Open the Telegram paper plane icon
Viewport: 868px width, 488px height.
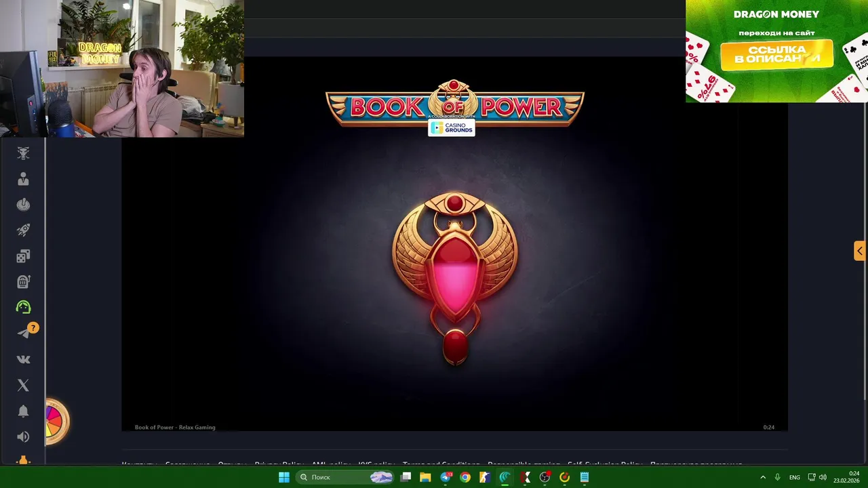click(x=23, y=333)
